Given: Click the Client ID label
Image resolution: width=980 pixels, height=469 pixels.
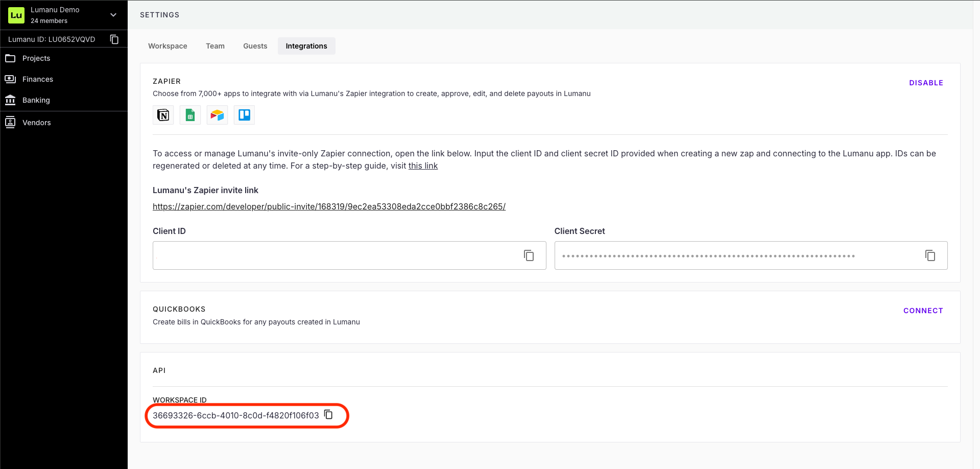Looking at the screenshot, I should pos(169,231).
